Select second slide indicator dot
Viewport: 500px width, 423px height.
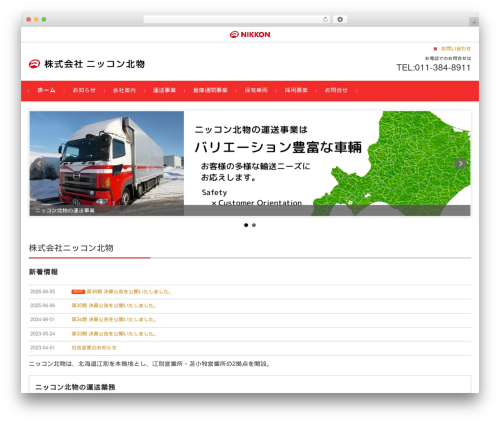pyautogui.click(x=254, y=225)
